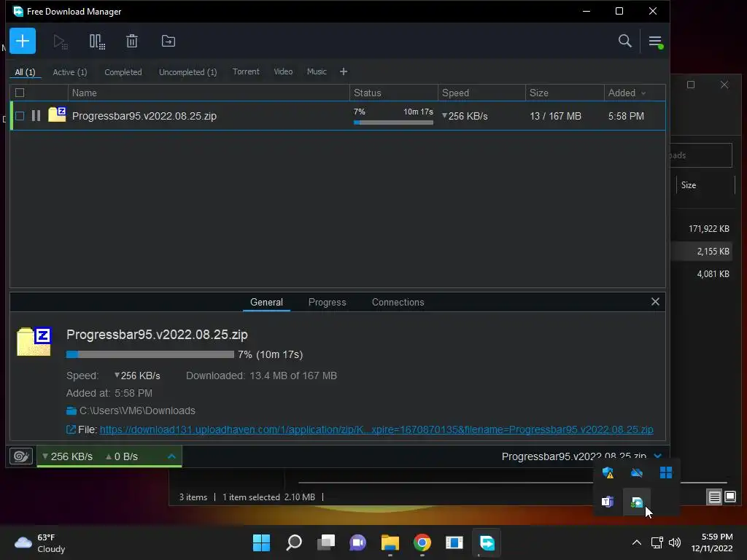Viewport: 747px width, 560px height.
Task: Sort downloads by Status column
Action: (x=393, y=93)
